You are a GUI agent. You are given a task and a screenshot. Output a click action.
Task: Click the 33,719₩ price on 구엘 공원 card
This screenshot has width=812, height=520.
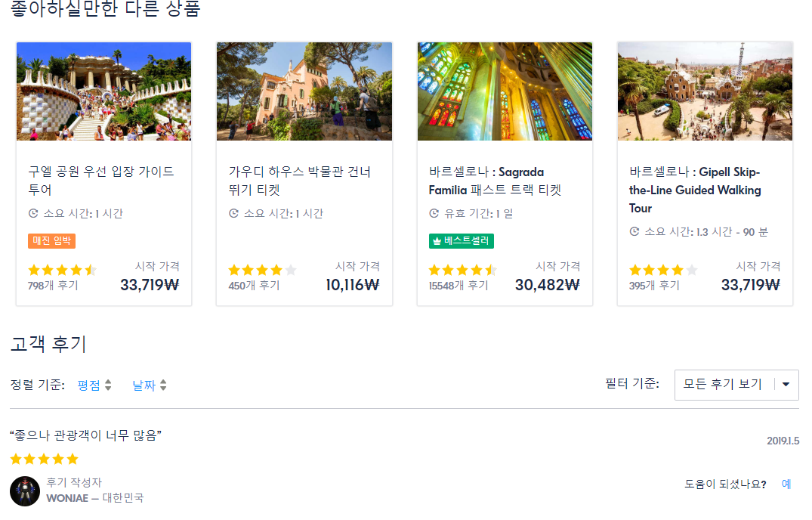[150, 285]
